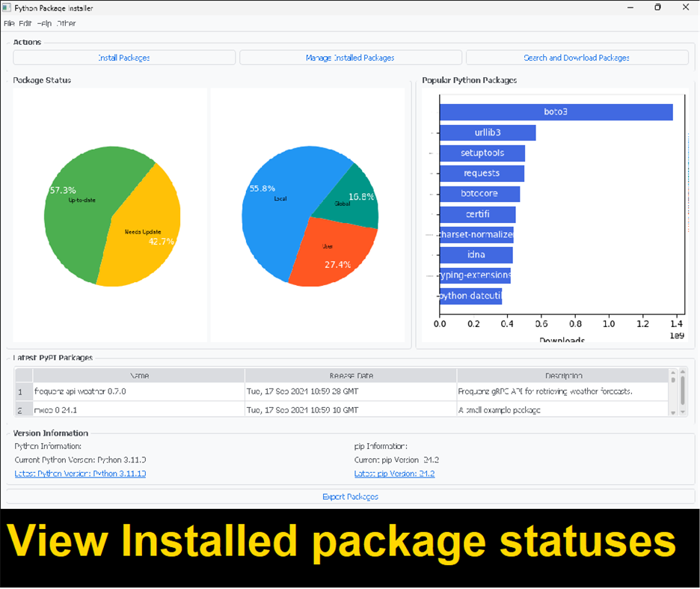Viewport: 700px width, 589px height.
Task: Click Search and Download Packages
Action: point(576,57)
